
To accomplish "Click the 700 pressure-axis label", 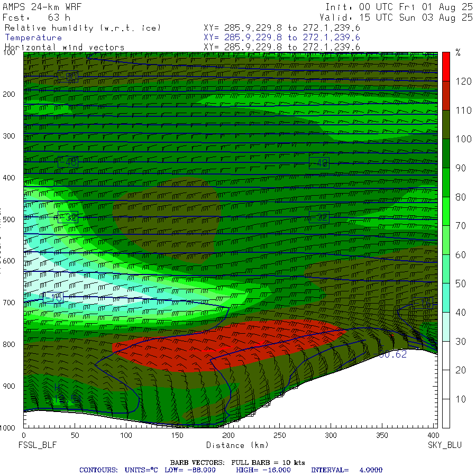I will pos(9,303).
